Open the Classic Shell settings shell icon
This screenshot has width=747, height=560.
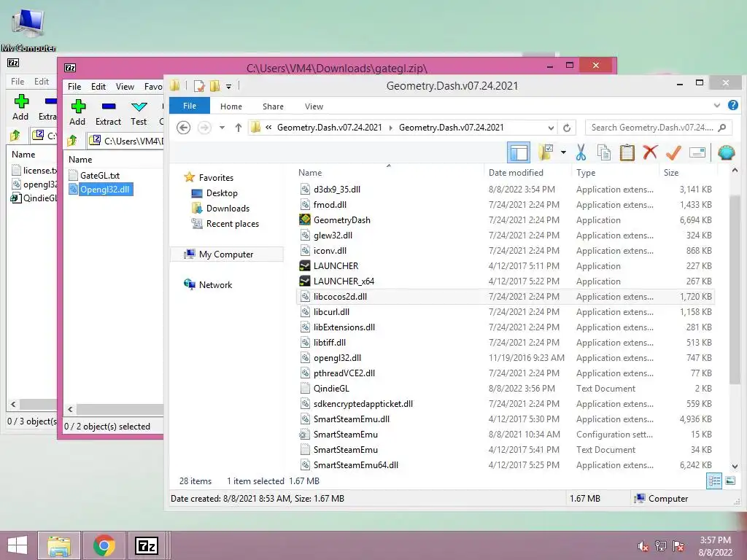click(x=726, y=152)
